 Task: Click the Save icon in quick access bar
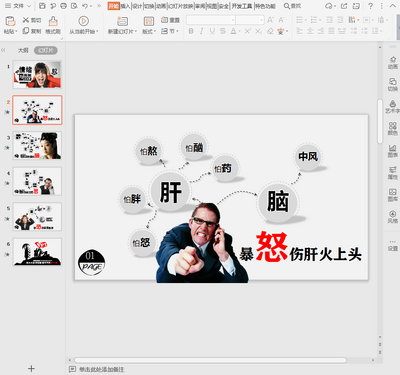42,6
